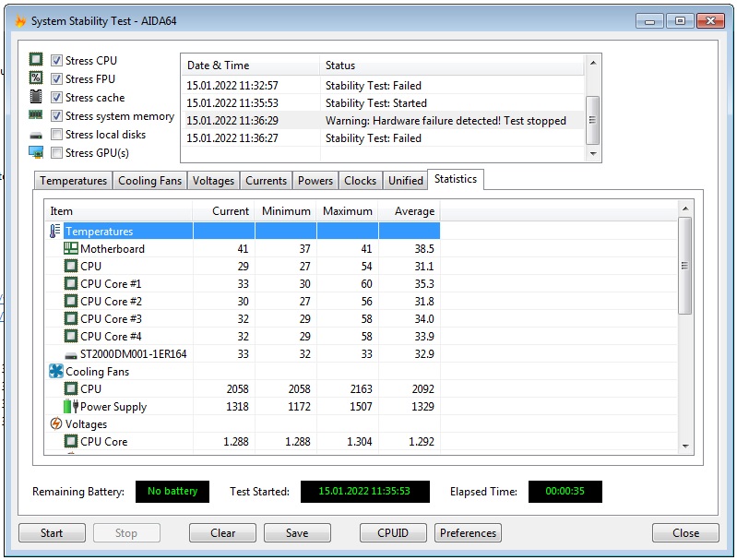Select the Powers tab
This screenshot has height=560, width=737.
[315, 181]
